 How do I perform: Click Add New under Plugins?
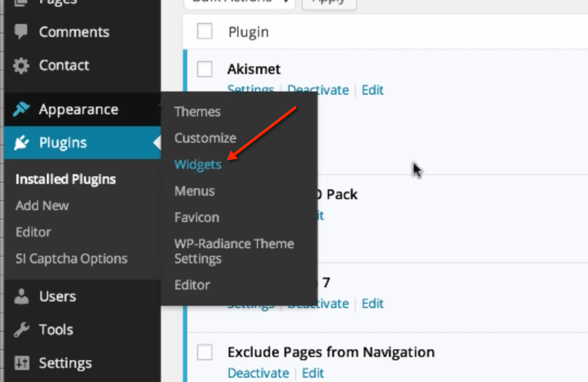(x=42, y=206)
